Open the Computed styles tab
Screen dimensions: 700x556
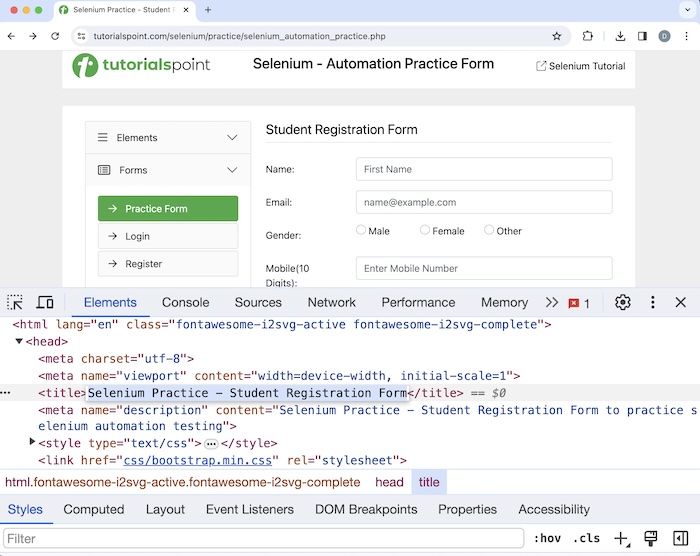pos(94,509)
